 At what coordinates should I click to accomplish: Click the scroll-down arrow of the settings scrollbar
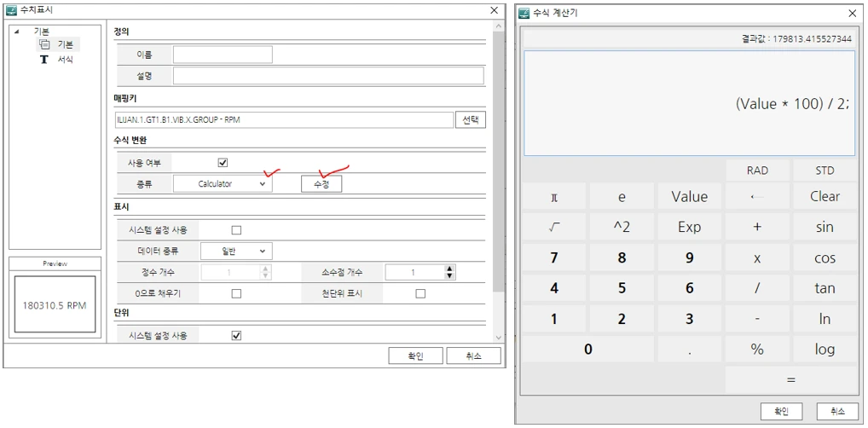(498, 337)
